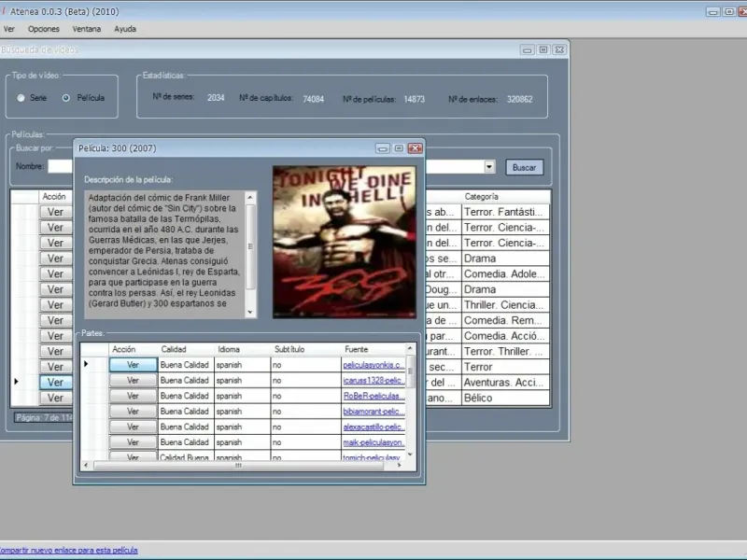Expand the dropdown beside Buscar button

pyautogui.click(x=488, y=167)
